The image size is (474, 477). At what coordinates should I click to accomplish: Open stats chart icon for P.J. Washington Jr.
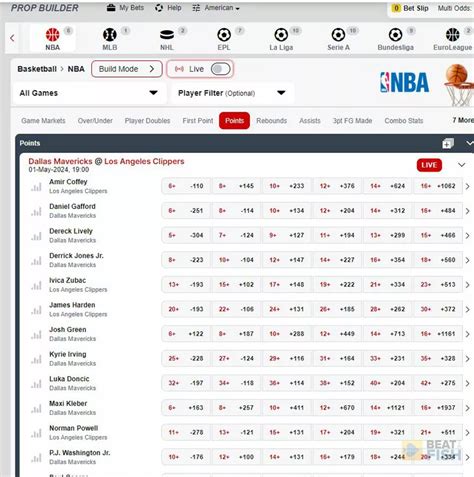point(36,458)
